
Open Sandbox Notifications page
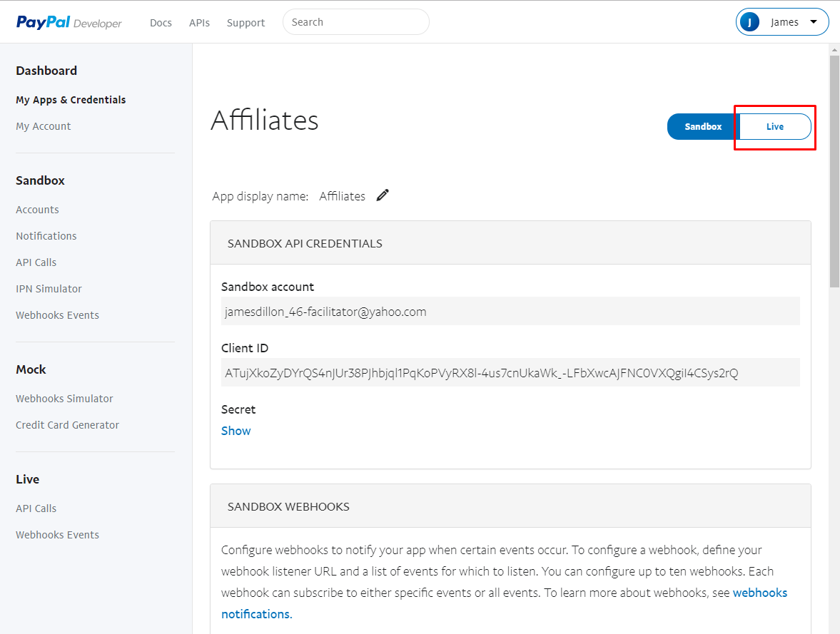point(46,236)
